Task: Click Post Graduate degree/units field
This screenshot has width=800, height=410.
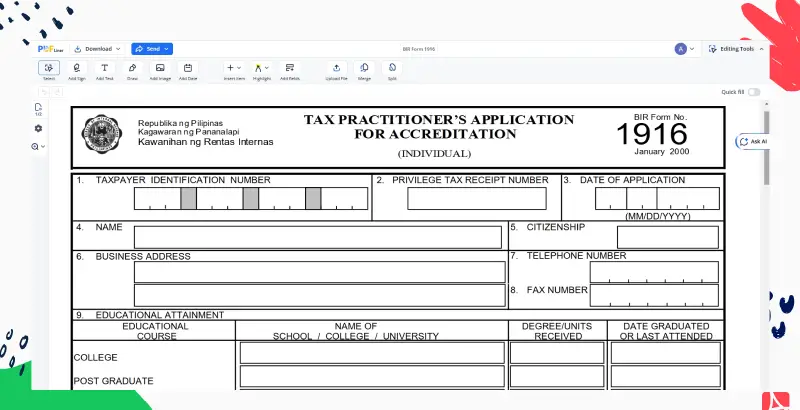Action: (x=557, y=376)
